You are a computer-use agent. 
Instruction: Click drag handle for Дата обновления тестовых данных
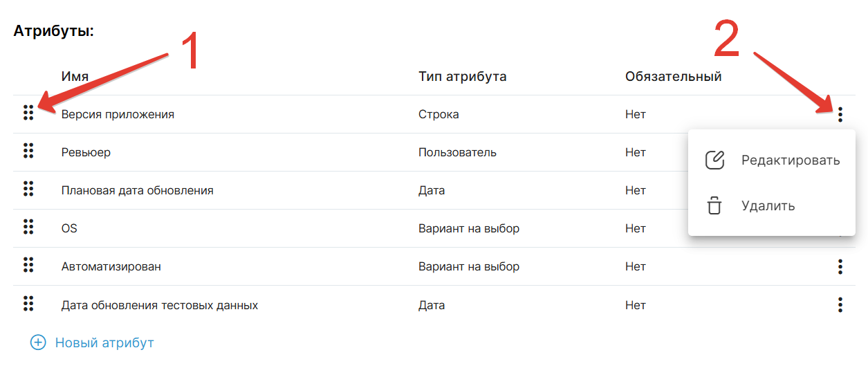pyautogui.click(x=28, y=303)
